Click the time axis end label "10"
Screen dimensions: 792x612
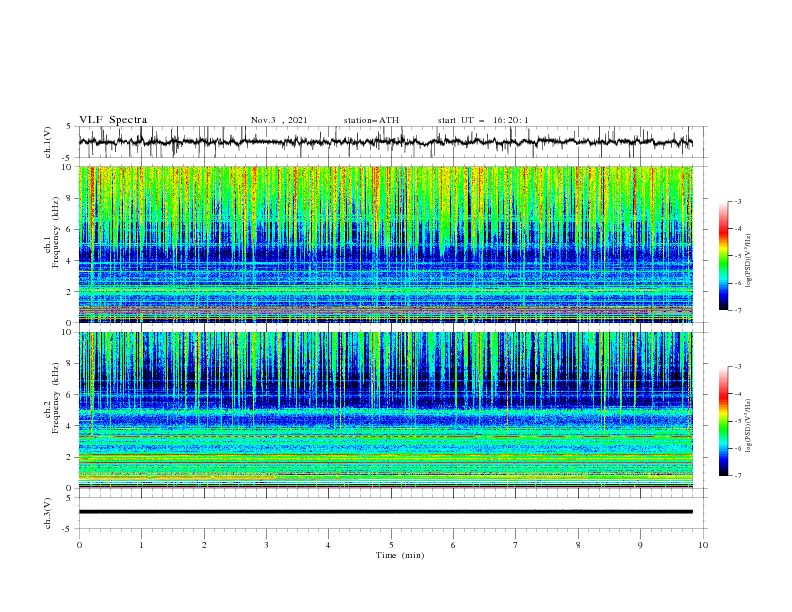703,545
